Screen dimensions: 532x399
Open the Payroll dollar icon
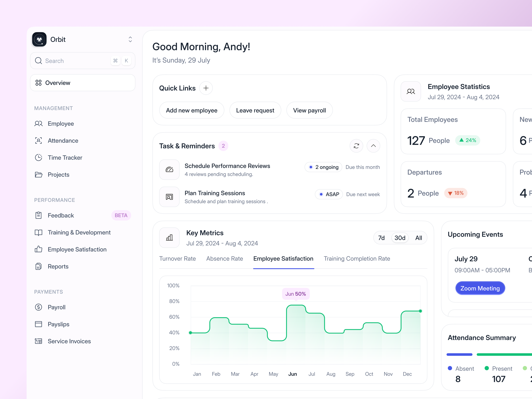38,307
